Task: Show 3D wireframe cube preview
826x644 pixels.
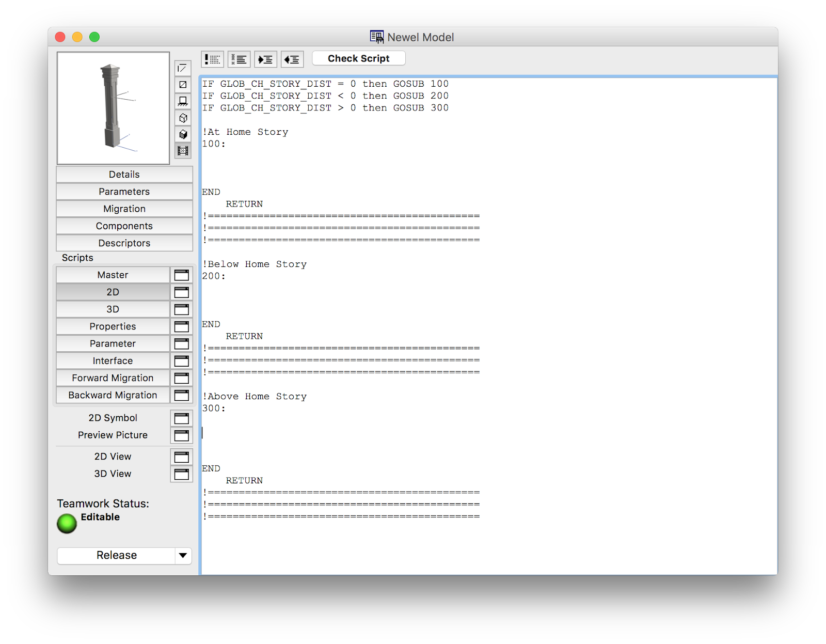Action: point(183,118)
